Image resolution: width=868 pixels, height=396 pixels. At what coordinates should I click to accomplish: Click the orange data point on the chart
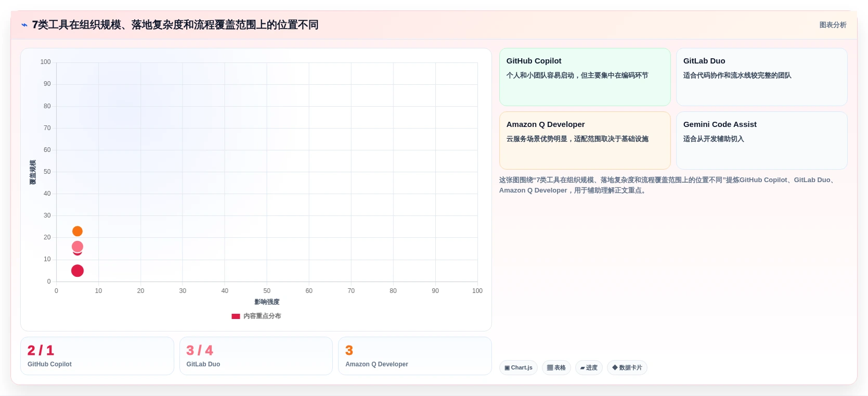click(77, 231)
